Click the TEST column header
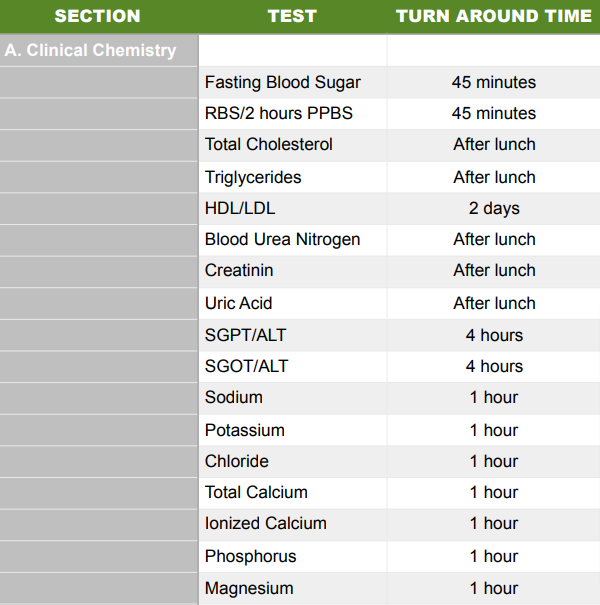 click(x=292, y=16)
